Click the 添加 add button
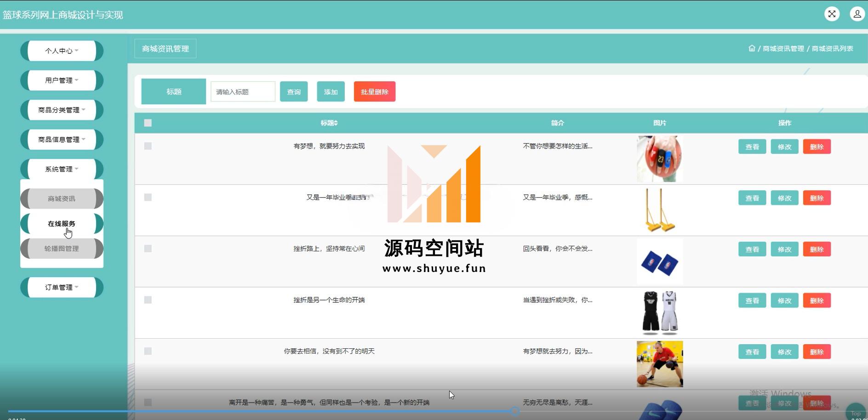 coord(331,91)
